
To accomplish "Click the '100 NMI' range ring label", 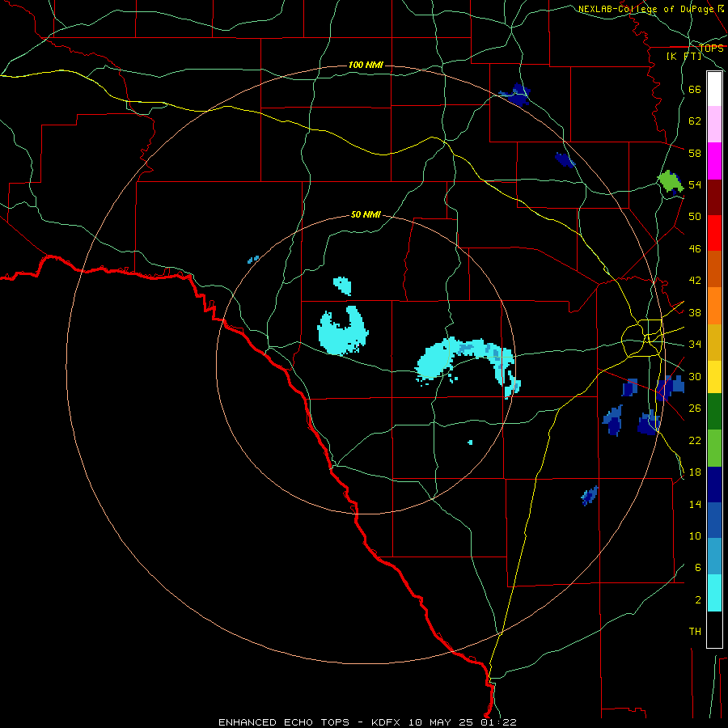I will (x=366, y=65).
